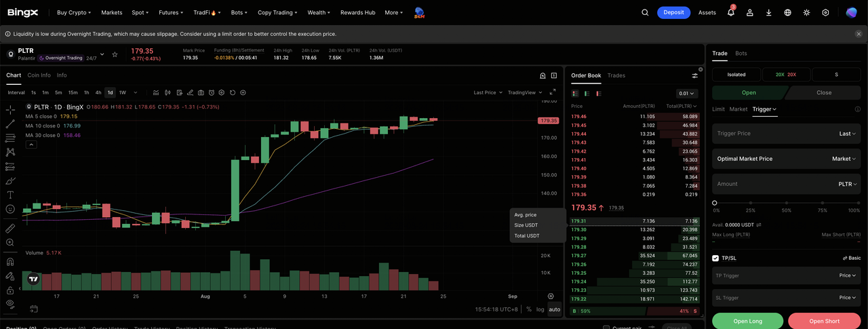Toggle the Current pair checkbox
Screen dimensions: 868x329
coord(606,328)
